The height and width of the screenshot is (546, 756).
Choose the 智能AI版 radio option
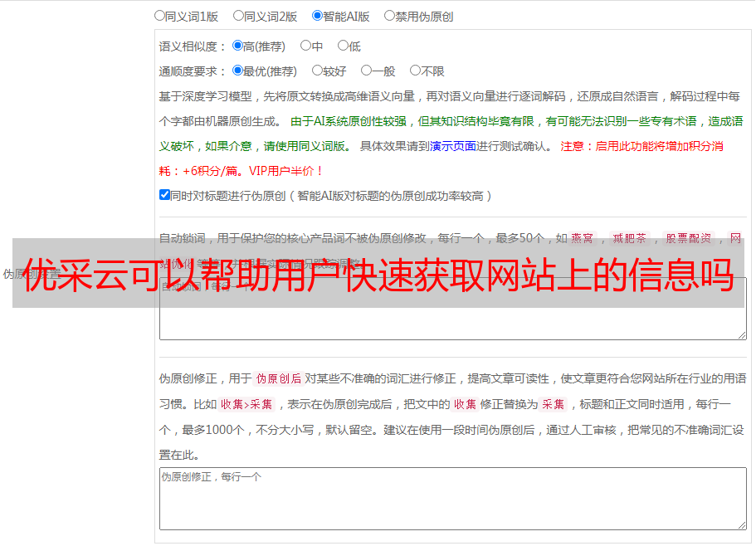pos(317,16)
